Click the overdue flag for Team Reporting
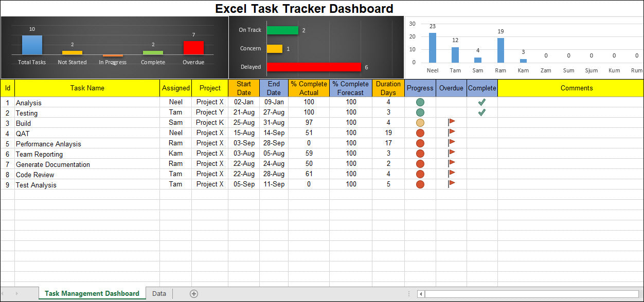The height and width of the screenshot is (302, 644). [451, 154]
